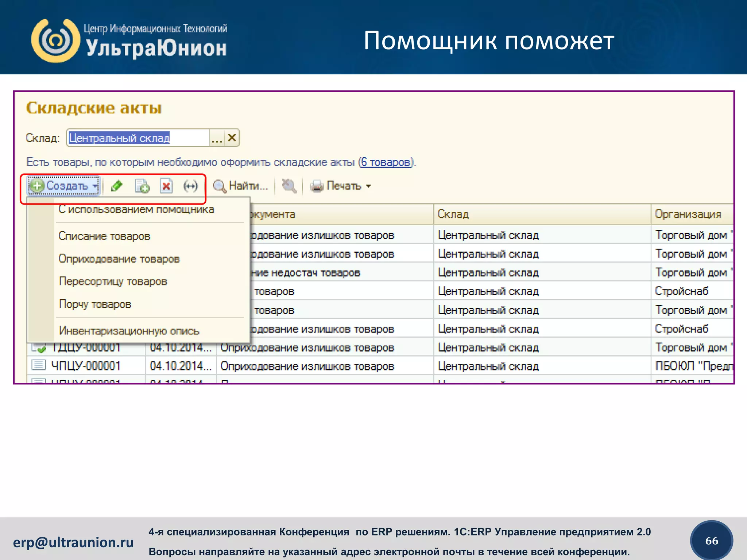Open the 6 товаров link

[386, 162]
